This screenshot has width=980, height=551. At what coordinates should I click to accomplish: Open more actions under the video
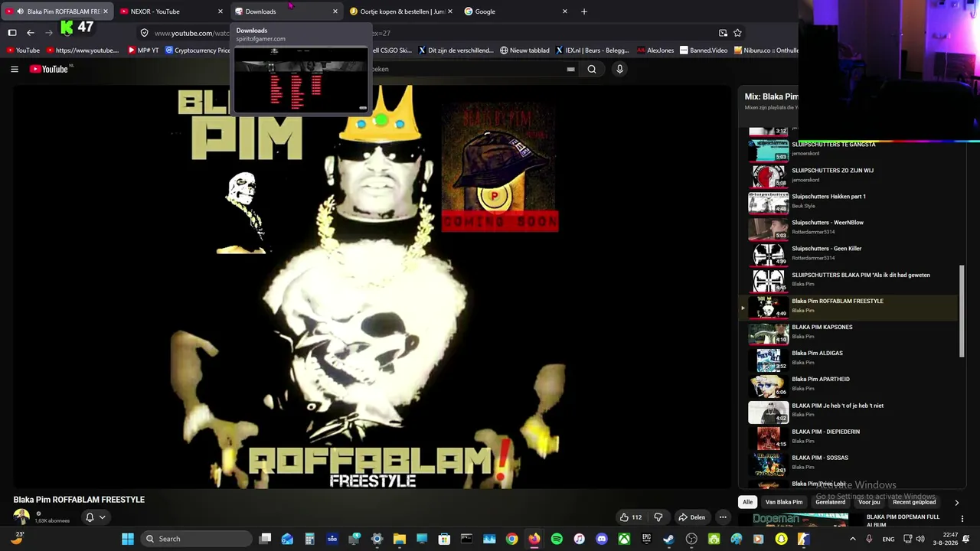point(723,517)
